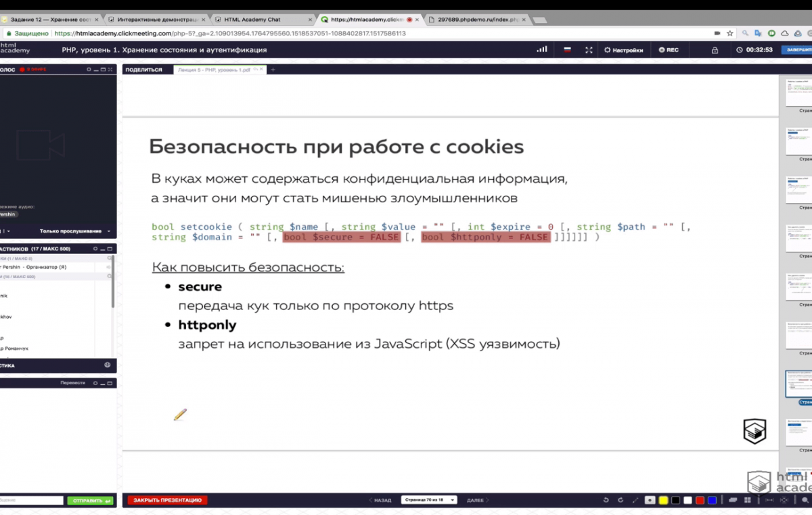Image resolution: width=812 pixels, height=515 pixels.
Task: Open the page number dropdown
Action: click(x=429, y=500)
